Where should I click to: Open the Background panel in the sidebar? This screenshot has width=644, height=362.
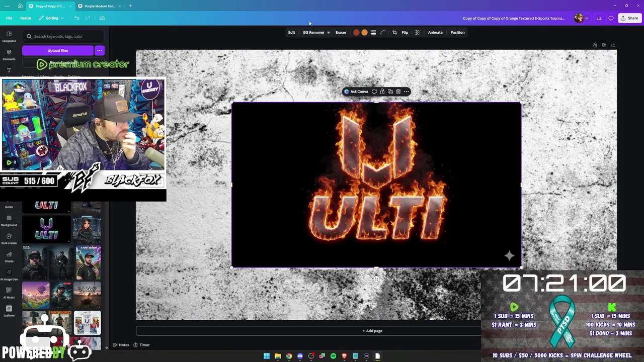[x=9, y=221]
